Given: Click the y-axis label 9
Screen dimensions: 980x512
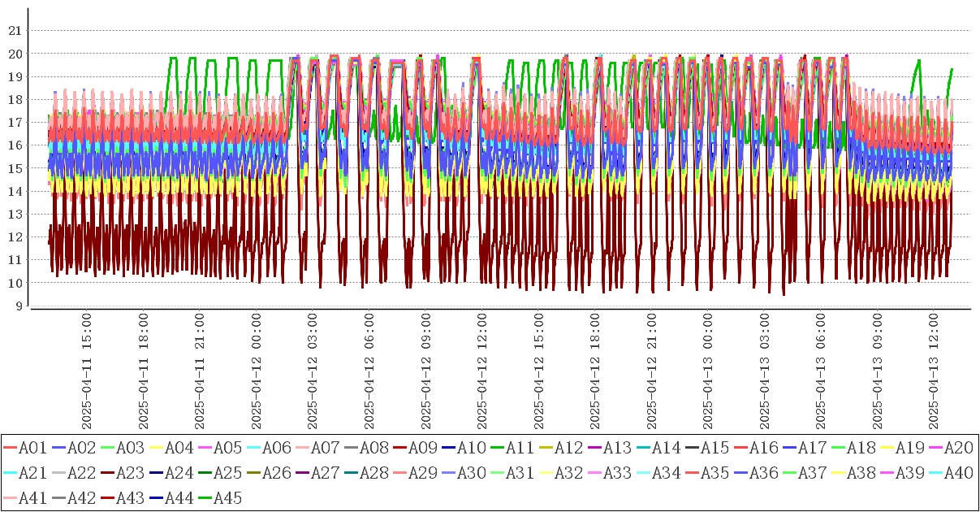Looking at the screenshot, I should (16, 306).
